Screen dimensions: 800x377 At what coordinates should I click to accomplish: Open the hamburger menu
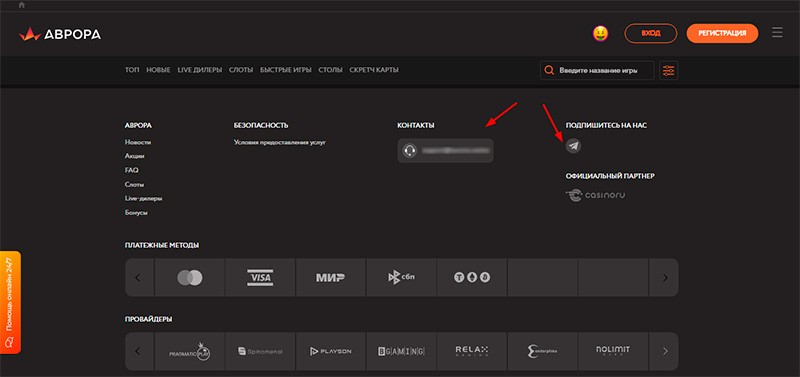pyautogui.click(x=777, y=33)
